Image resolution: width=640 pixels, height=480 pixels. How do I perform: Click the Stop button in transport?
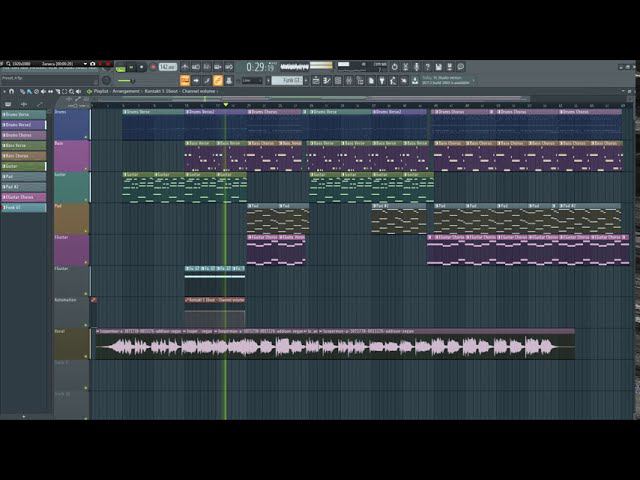tap(142, 67)
